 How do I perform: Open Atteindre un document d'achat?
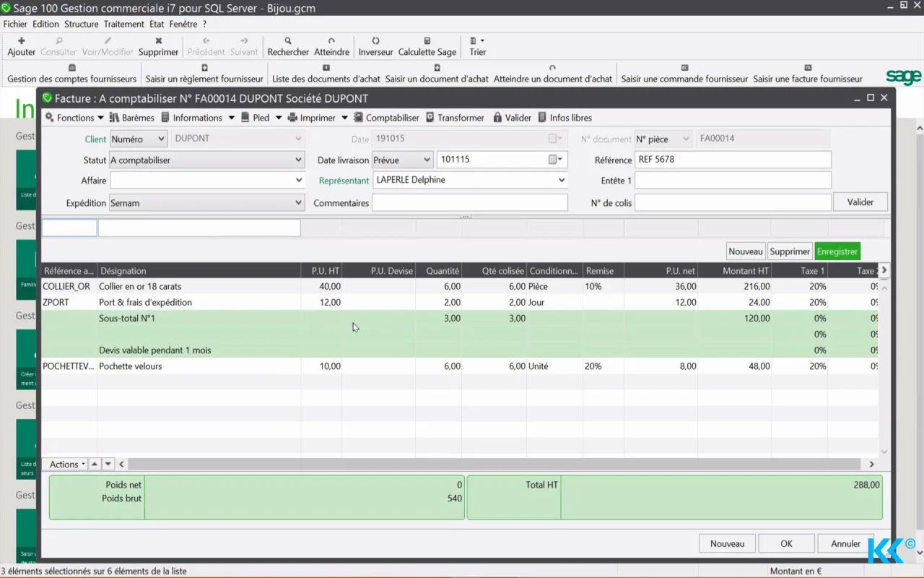click(553, 74)
